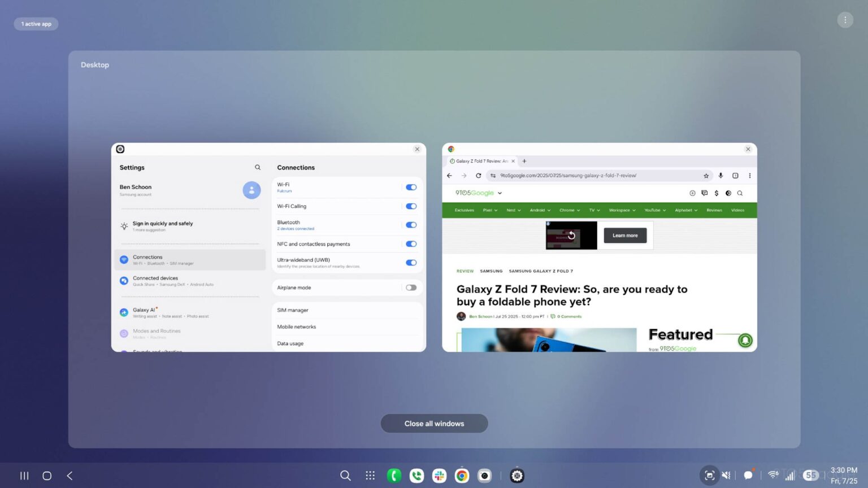Open search in the Settings app

pyautogui.click(x=257, y=167)
